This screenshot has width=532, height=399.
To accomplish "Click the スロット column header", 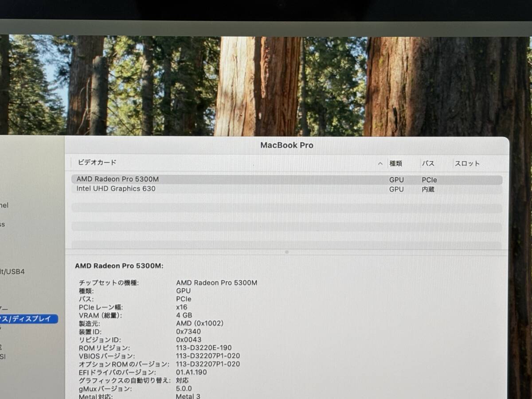I will click(x=467, y=164).
